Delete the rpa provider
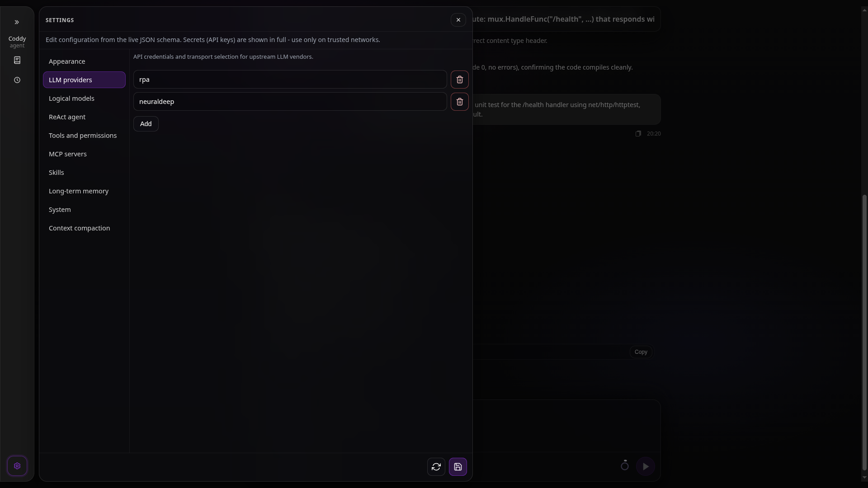This screenshot has height=488, width=868. coord(459,80)
